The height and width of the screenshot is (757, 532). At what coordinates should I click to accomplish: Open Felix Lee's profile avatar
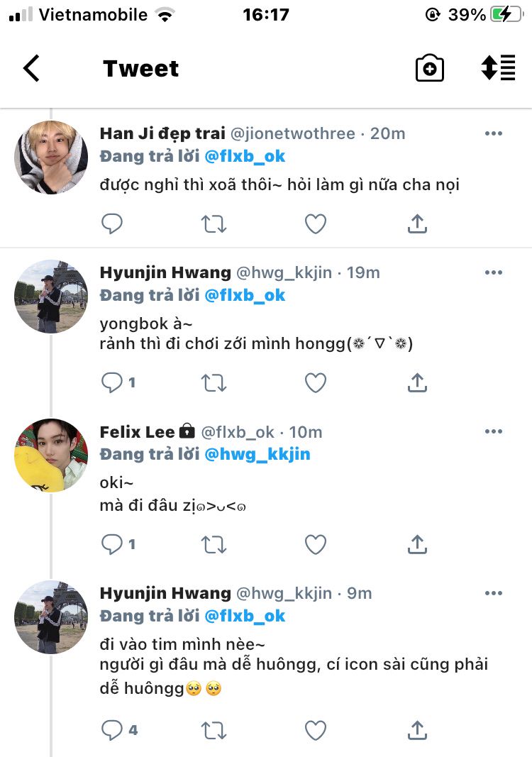click(50, 455)
